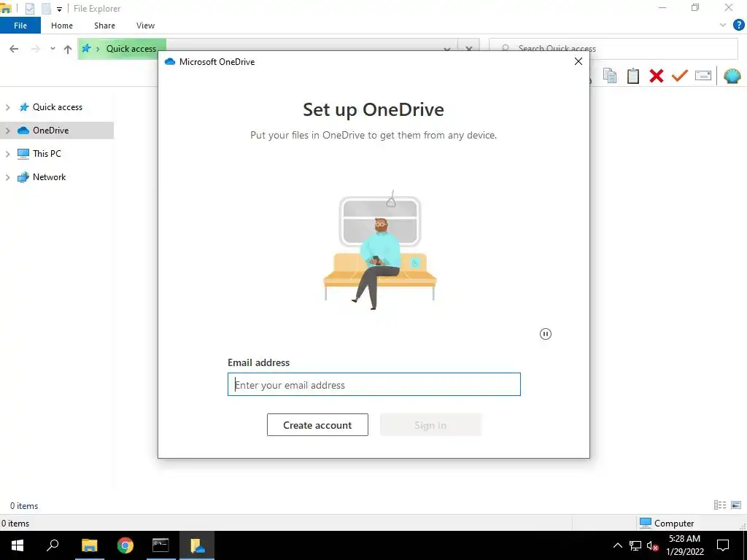747x560 pixels.
Task: Click the blue help question mark icon
Action: click(738, 26)
